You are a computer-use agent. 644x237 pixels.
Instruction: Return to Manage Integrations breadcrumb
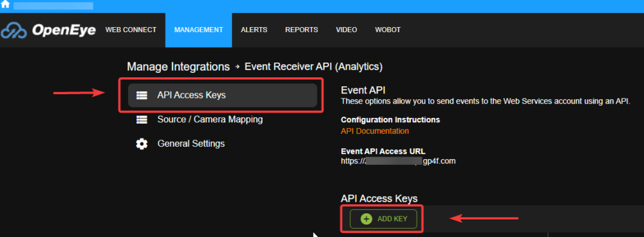click(178, 66)
